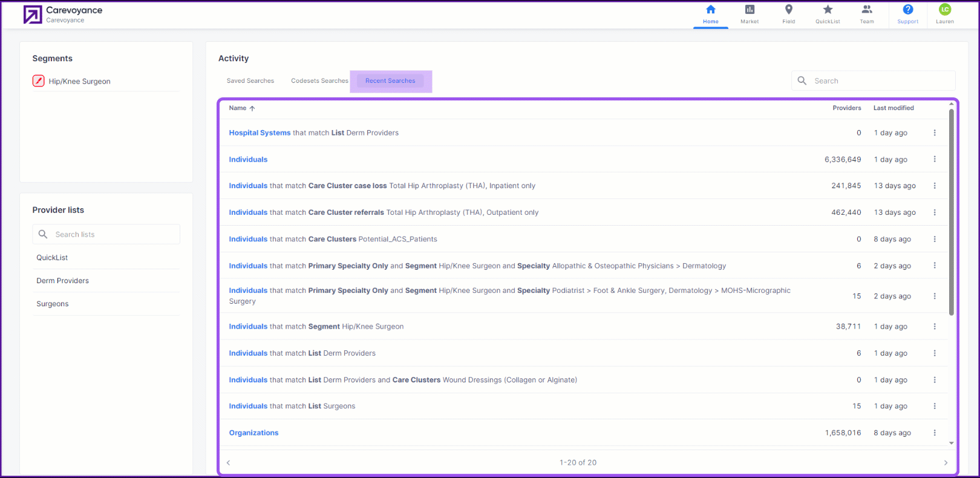
Task: Select the Recent Searches tab
Action: [x=390, y=81]
